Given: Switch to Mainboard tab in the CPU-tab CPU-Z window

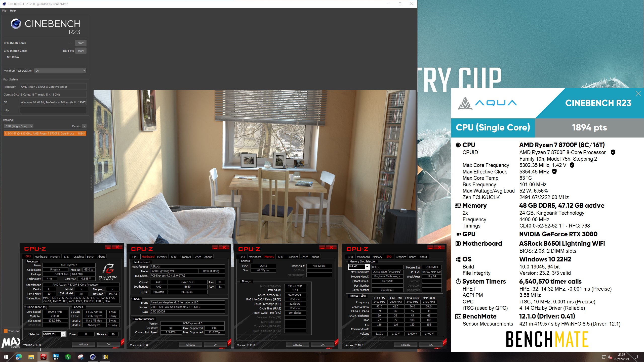Looking at the screenshot, I should (41, 257).
